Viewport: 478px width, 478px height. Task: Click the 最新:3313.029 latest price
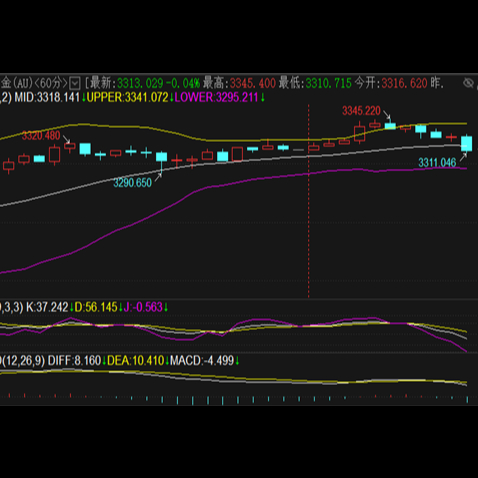pyautogui.click(x=127, y=83)
